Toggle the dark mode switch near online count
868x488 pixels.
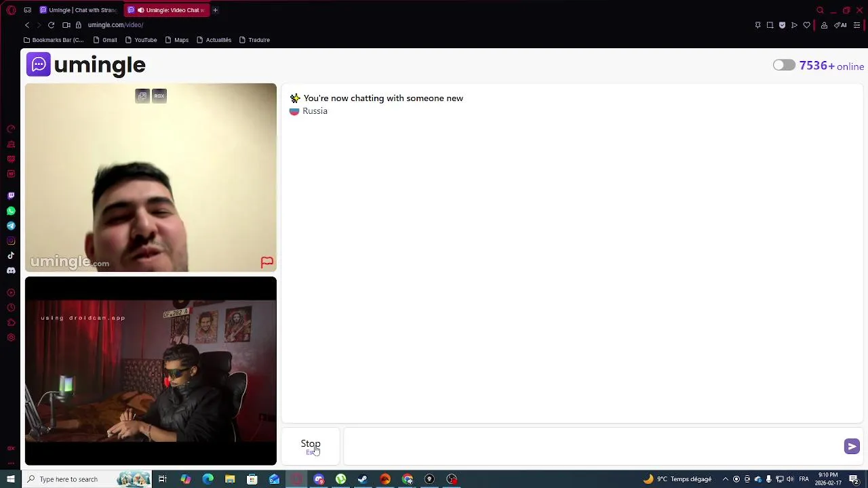pyautogui.click(x=784, y=65)
